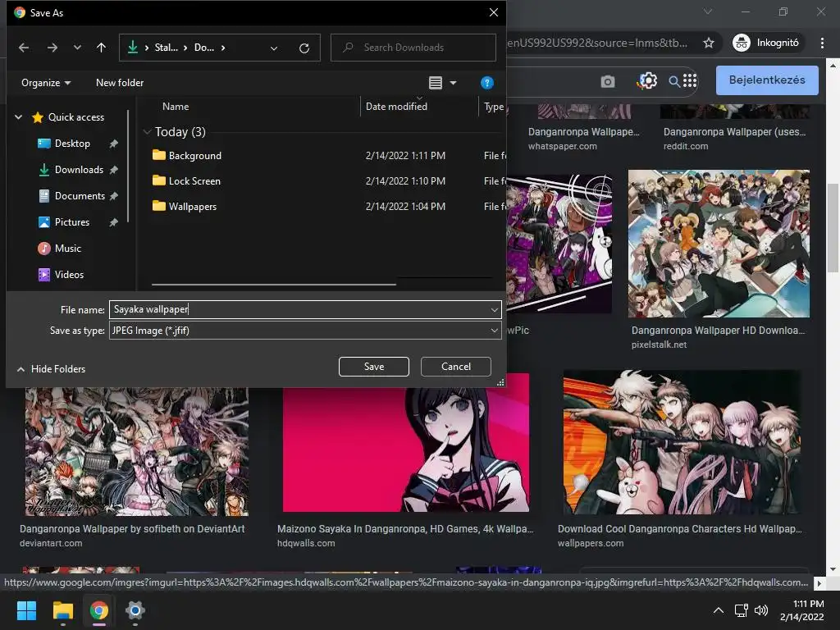
Task: Go forward in Save As dialog
Action: [52, 48]
